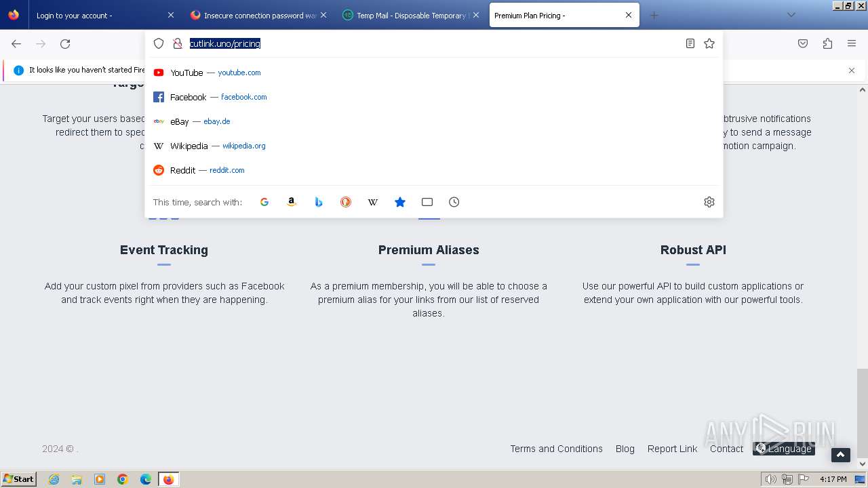
Task: Search in history clock icon
Action: [x=454, y=202]
